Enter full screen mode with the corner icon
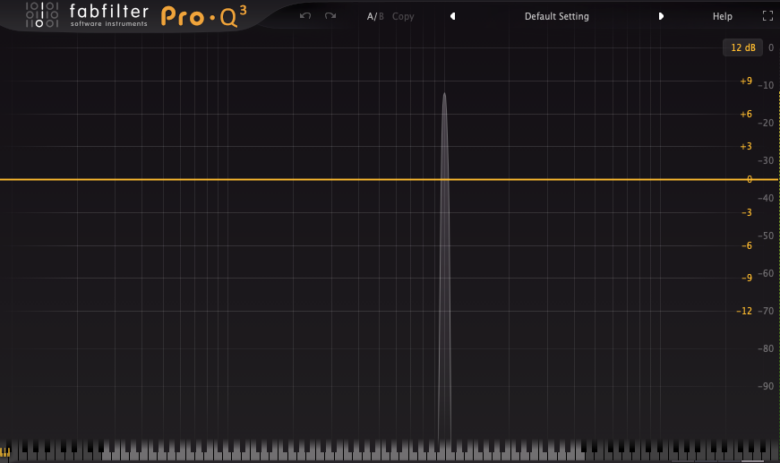Image resolution: width=780 pixels, height=463 pixels. [x=765, y=16]
